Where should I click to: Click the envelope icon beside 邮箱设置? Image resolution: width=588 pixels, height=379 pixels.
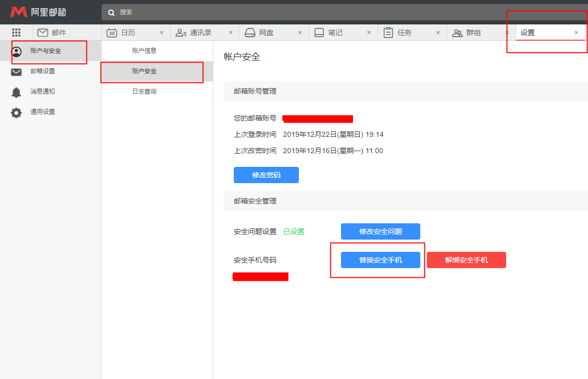pyautogui.click(x=16, y=71)
